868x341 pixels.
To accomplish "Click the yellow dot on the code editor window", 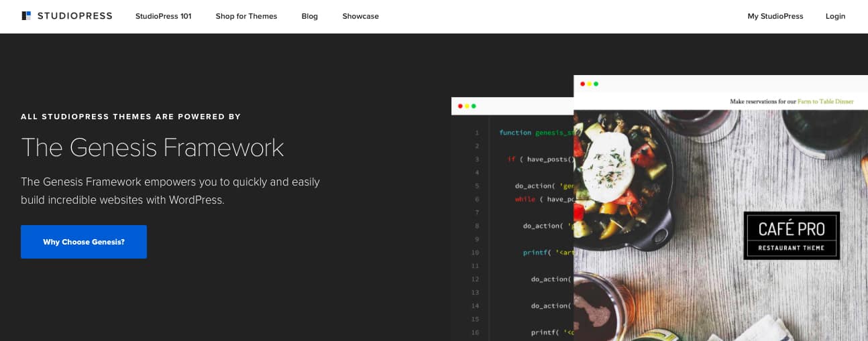I will (467, 106).
